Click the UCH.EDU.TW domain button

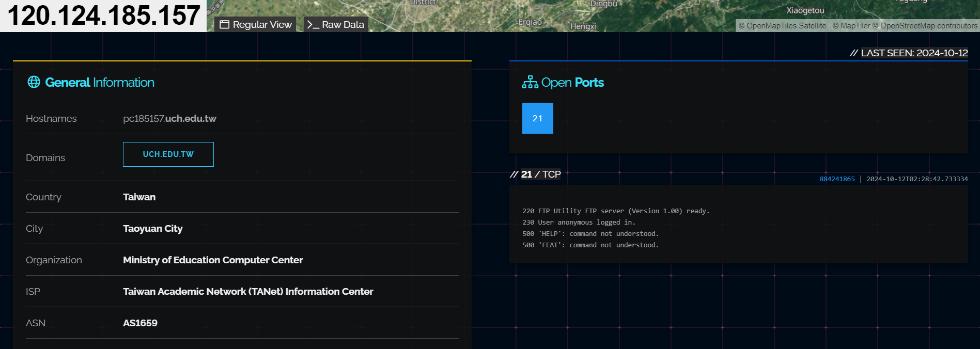coord(168,154)
